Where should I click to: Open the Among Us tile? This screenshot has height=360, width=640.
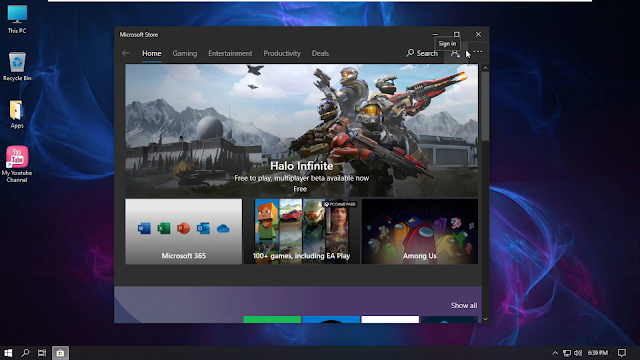[x=420, y=231]
